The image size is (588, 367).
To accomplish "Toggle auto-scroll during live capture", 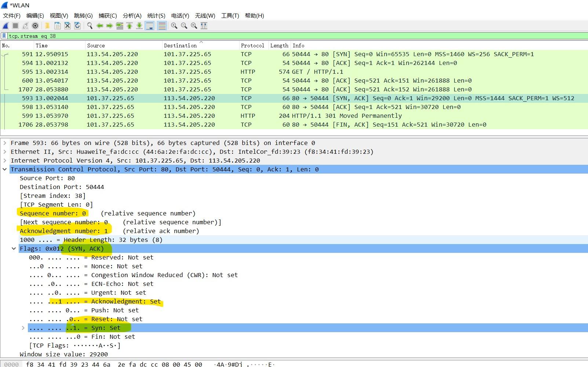I will [150, 26].
